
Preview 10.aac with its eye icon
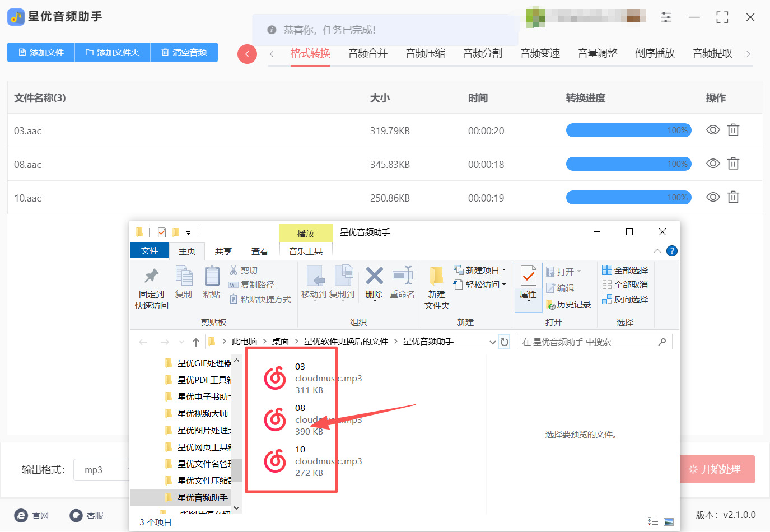pyautogui.click(x=713, y=197)
